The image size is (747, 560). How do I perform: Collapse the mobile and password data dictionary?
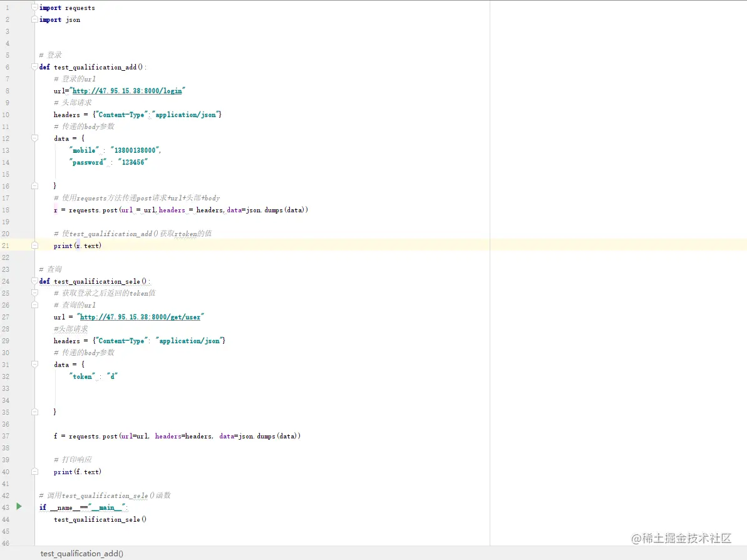tap(35, 138)
